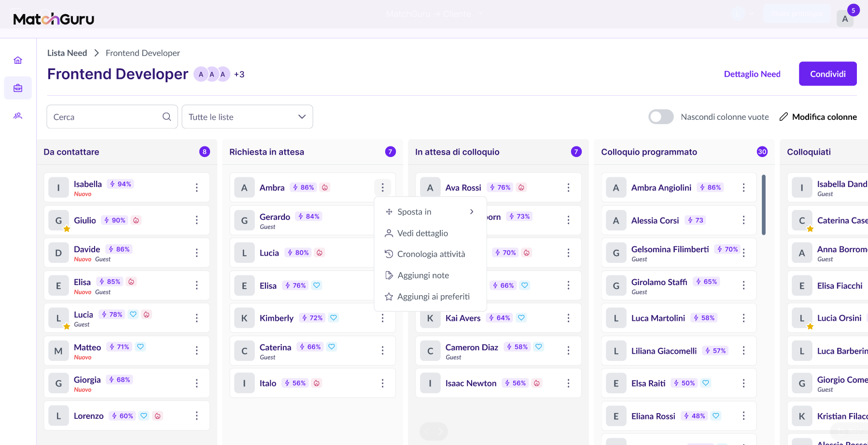The width and height of the screenshot is (868, 445).
Task: Open the briefcase Need section in sidebar
Action: pos(18,88)
